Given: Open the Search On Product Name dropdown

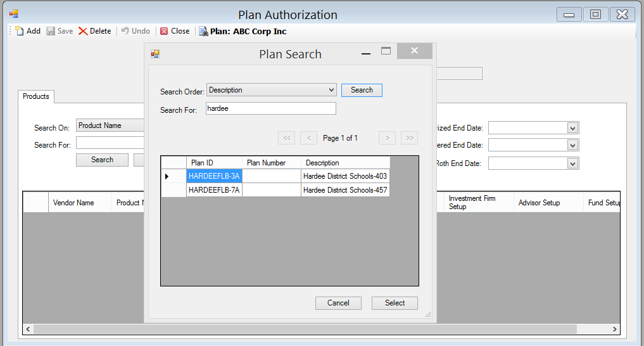Looking at the screenshot, I should (x=110, y=125).
